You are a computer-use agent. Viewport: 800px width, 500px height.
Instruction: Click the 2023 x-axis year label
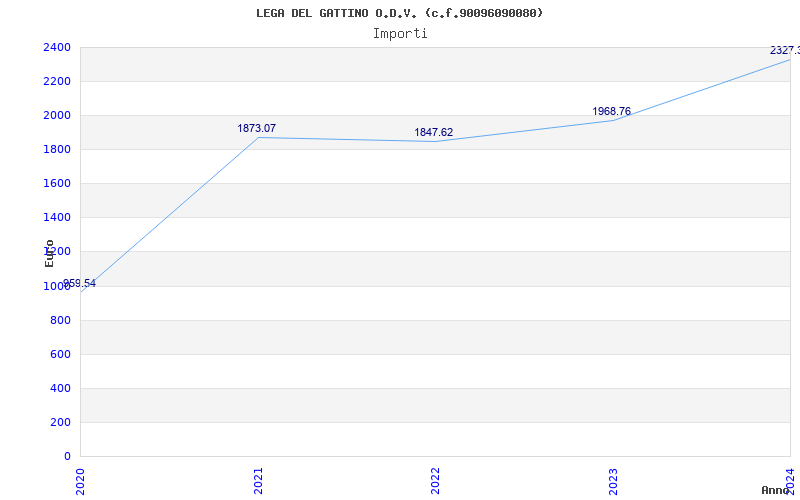(x=613, y=481)
